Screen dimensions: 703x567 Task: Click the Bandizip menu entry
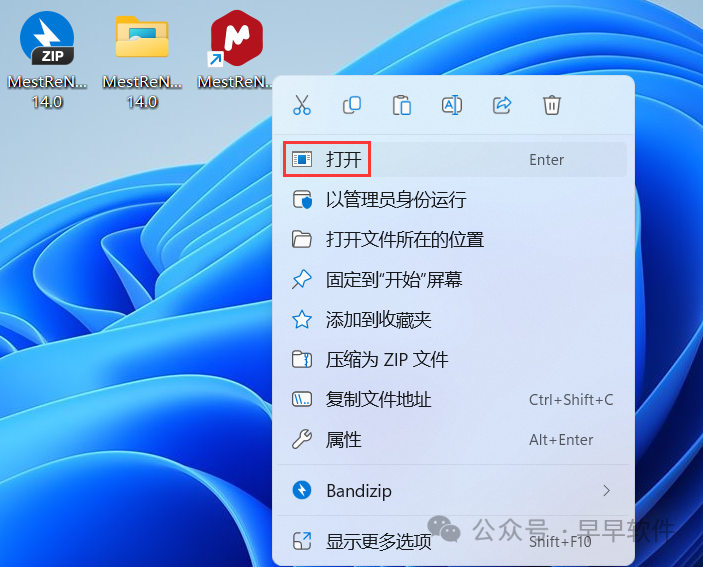359,491
